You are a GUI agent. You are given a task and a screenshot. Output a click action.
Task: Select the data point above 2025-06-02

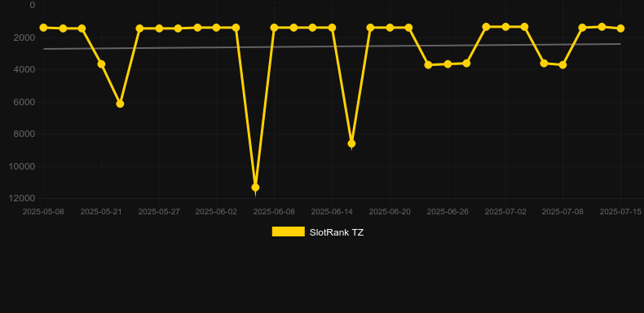click(x=217, y=28)
